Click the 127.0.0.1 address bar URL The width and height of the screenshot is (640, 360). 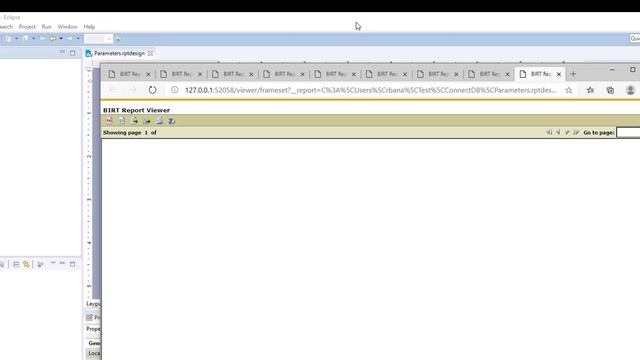[x=370, y=90]
